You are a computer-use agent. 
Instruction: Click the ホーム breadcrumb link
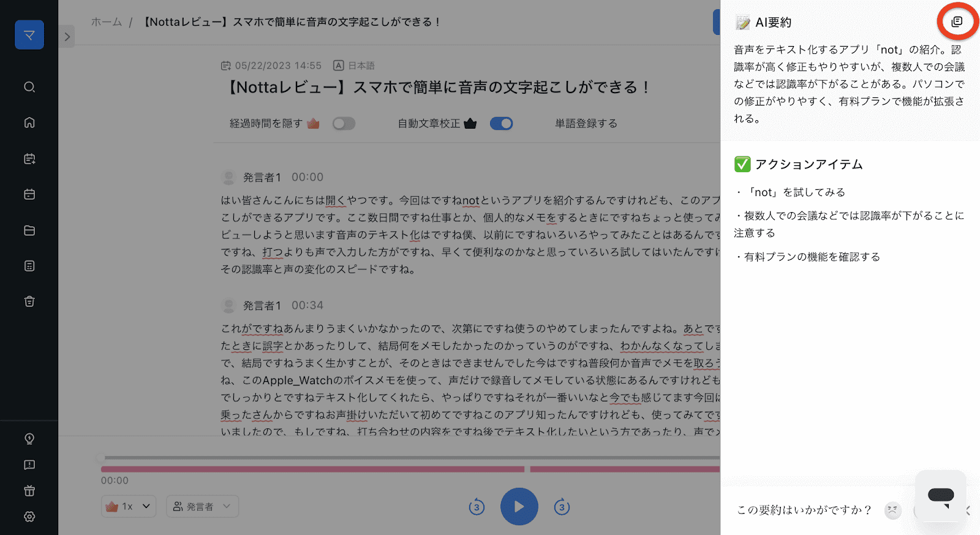[107, 22]
